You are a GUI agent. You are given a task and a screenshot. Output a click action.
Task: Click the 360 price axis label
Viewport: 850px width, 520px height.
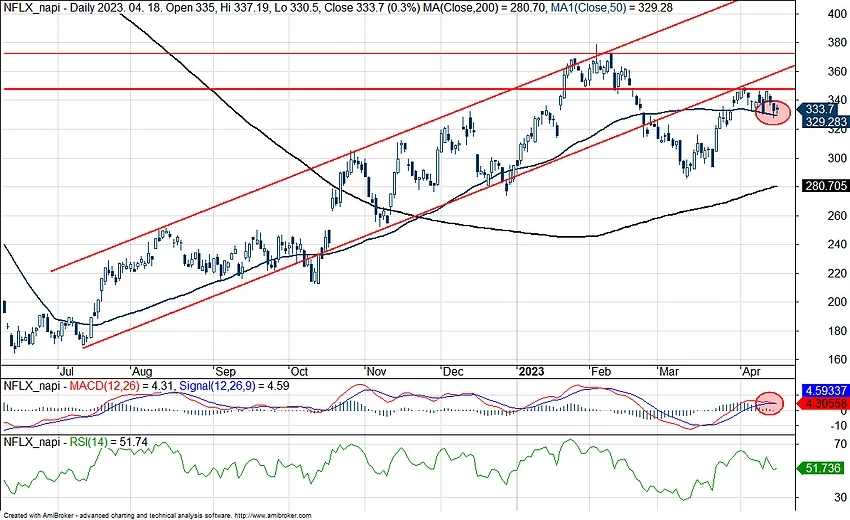click(837, 72)
